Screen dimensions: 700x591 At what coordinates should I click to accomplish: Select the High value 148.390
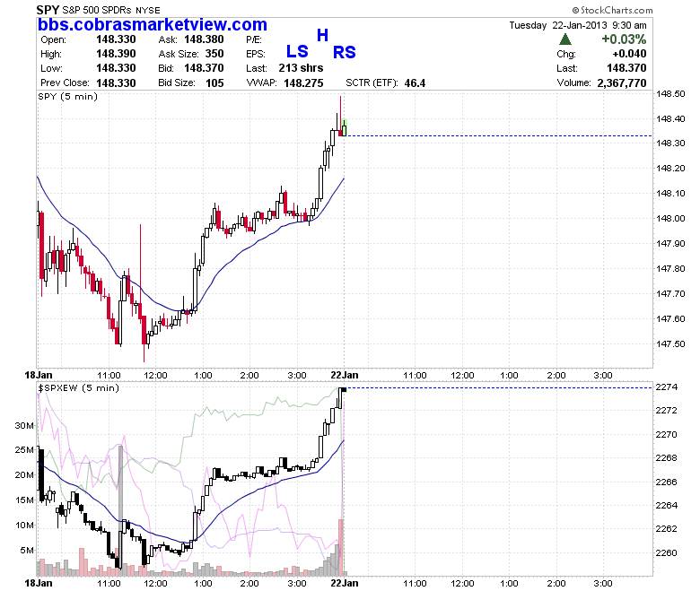coord(116,54)
